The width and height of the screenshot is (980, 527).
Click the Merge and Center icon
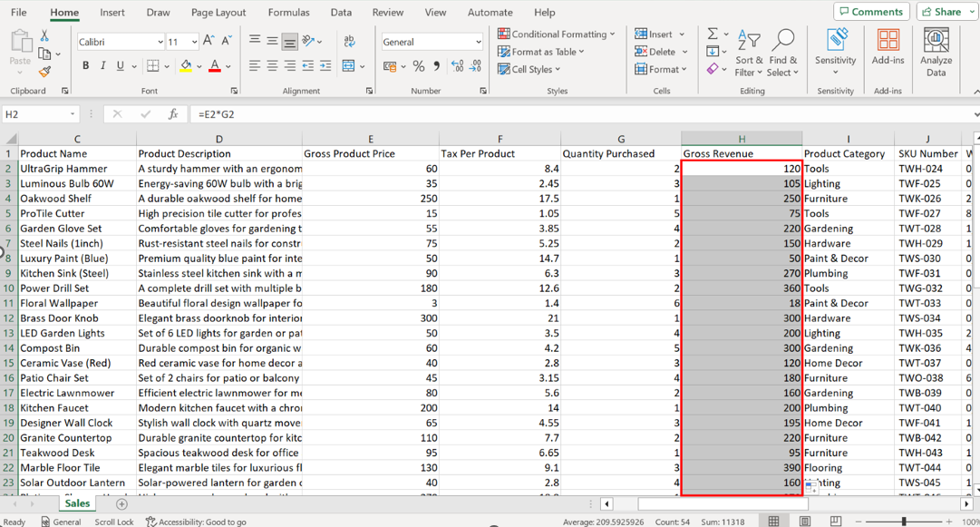348,66
